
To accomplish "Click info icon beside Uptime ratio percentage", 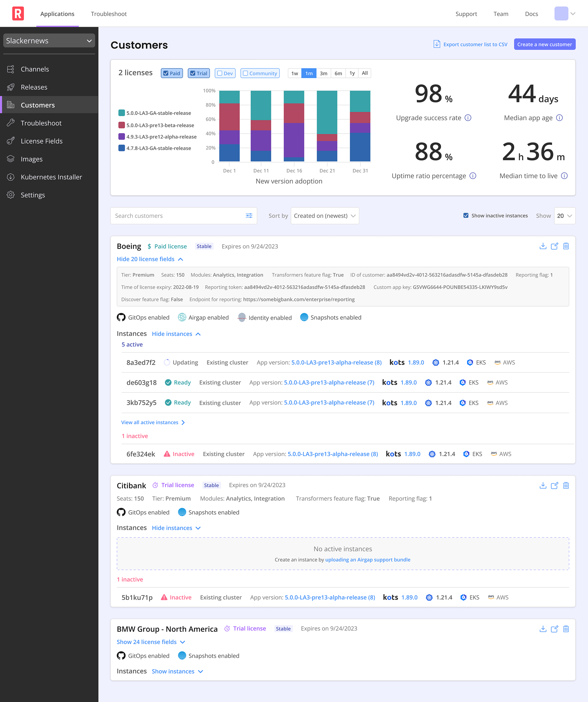I will tap(473, 176).
